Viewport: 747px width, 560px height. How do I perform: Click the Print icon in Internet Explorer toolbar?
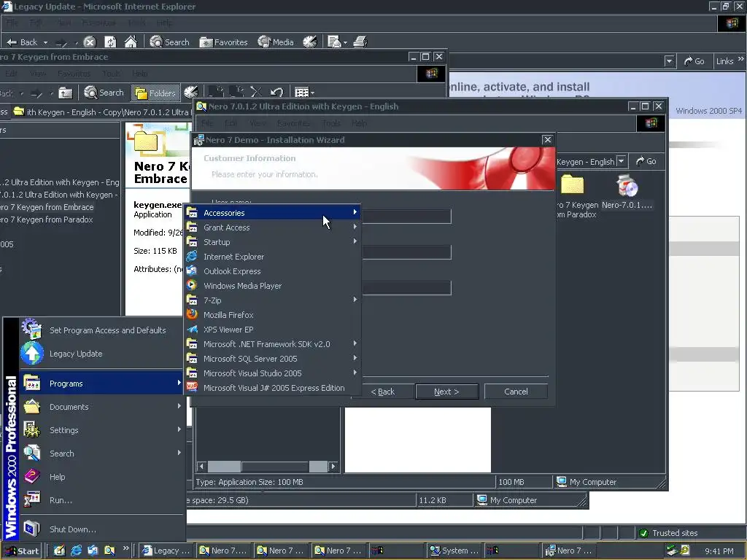pyautogui.click(x=360, y=42)
